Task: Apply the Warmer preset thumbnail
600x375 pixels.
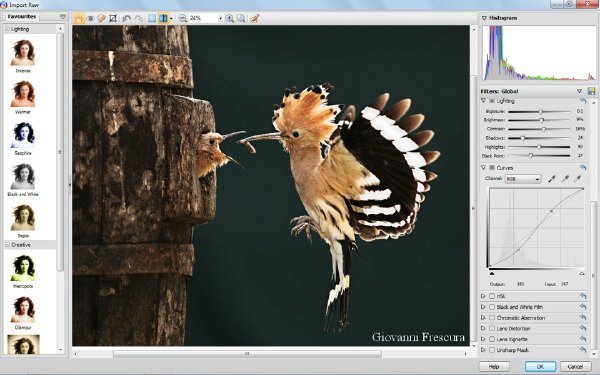Action: pos(23,94)
